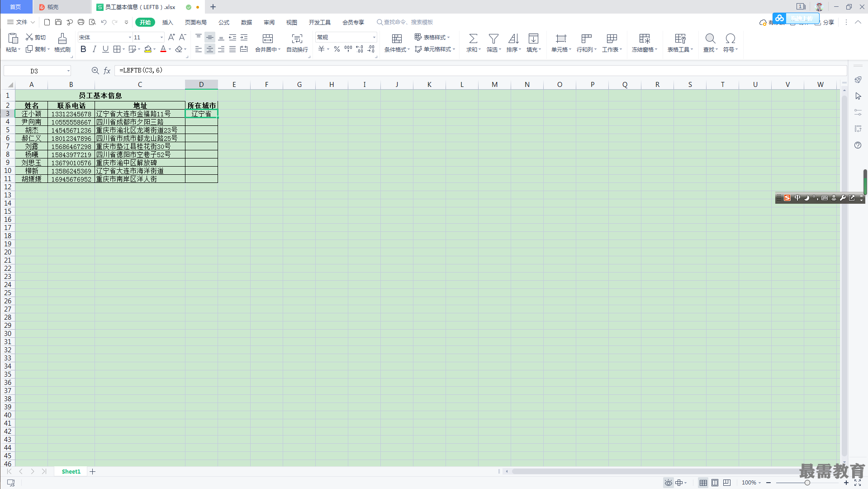Add a new sheet with plus button

(x=92, y=472)
